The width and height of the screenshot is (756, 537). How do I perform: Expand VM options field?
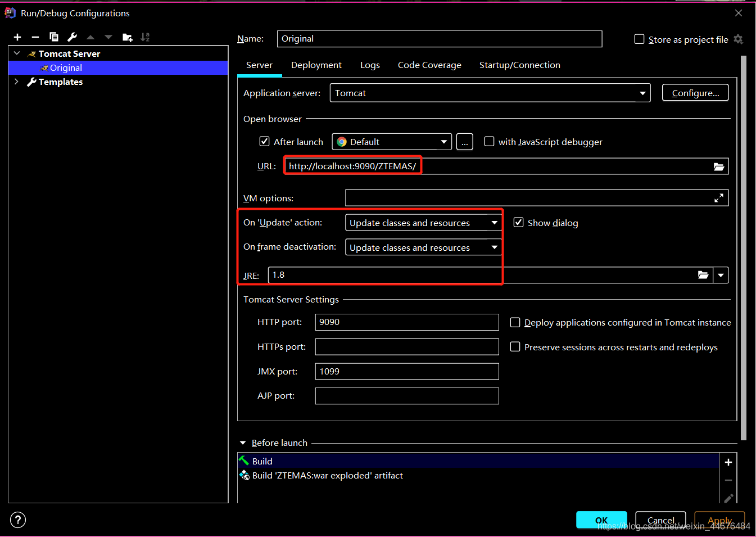[x=719, y=198]
